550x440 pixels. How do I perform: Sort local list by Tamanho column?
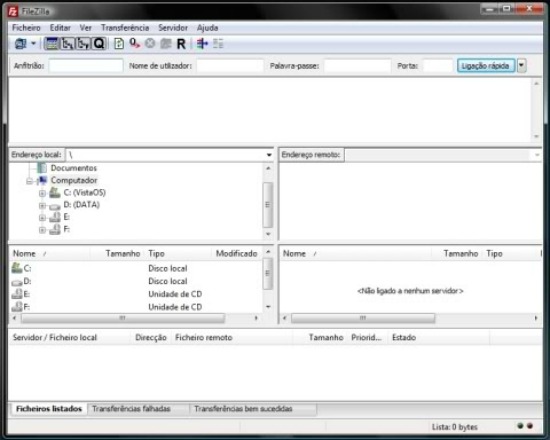[117, 253]
